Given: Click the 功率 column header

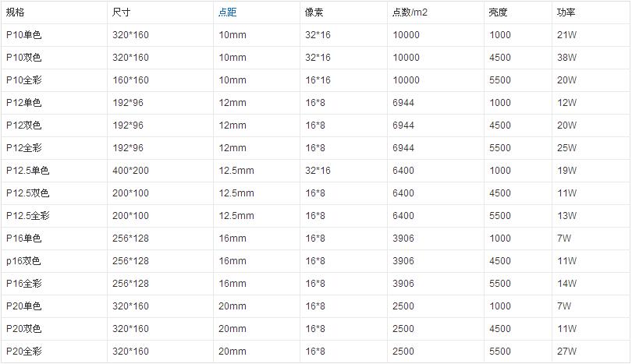Looking at the screenshot, I should point(566,12).
